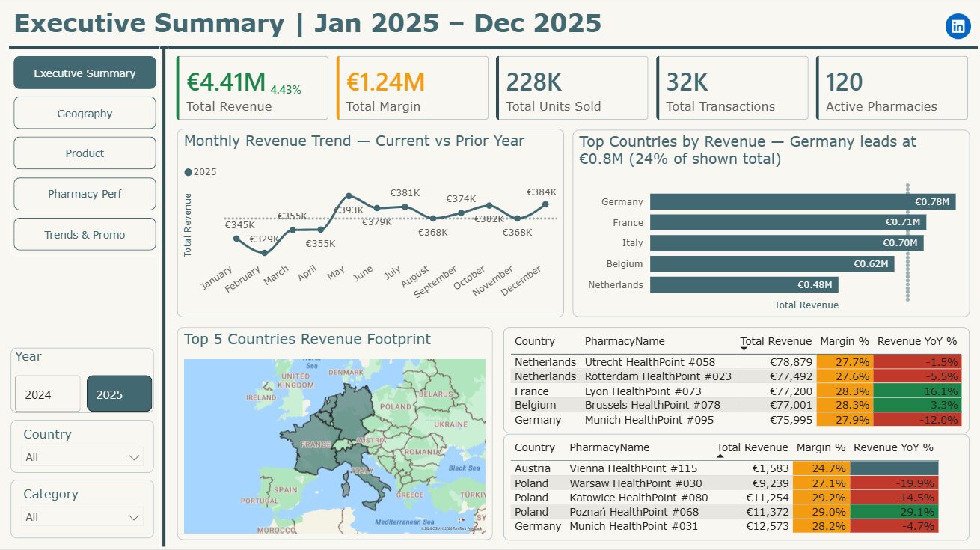980x550 pixels.
Task: Click the Total Revenue KPI card
Action: (x=252, y=88)
